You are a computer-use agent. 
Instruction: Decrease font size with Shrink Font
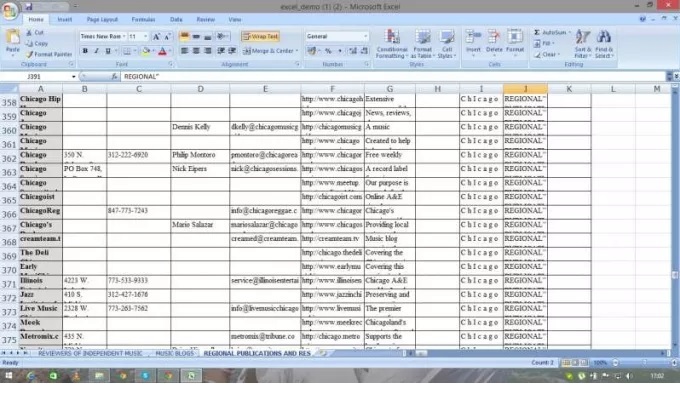click(167, 37)
